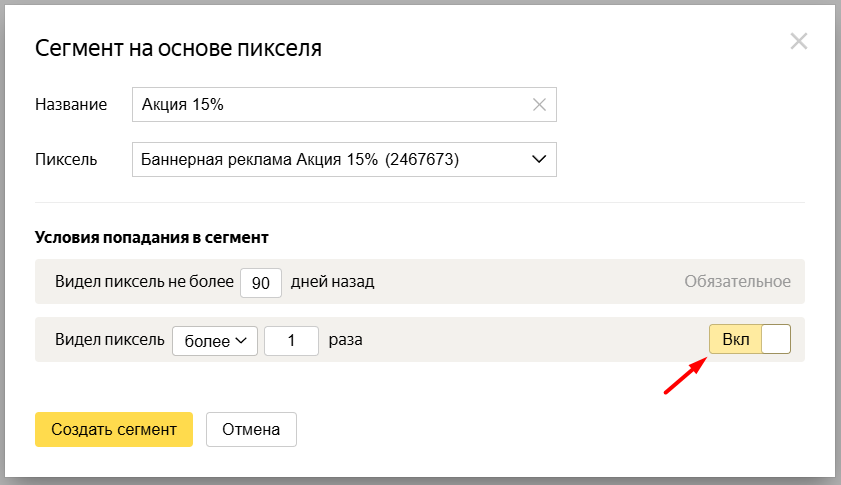Click the Отмена button
The width and height of the screenshot is (841, 485).
point(251,429)
